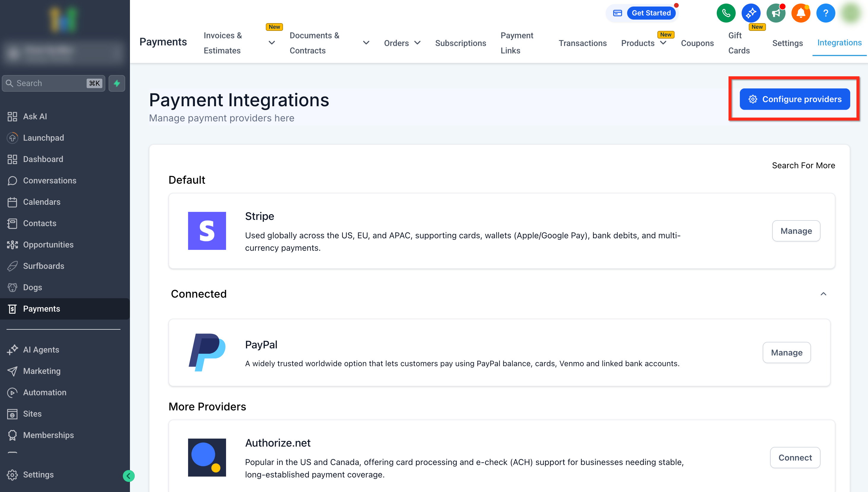Expand the Invoices & Estimates dropdown
Screen dimensions: 868x492
(271, 43)
